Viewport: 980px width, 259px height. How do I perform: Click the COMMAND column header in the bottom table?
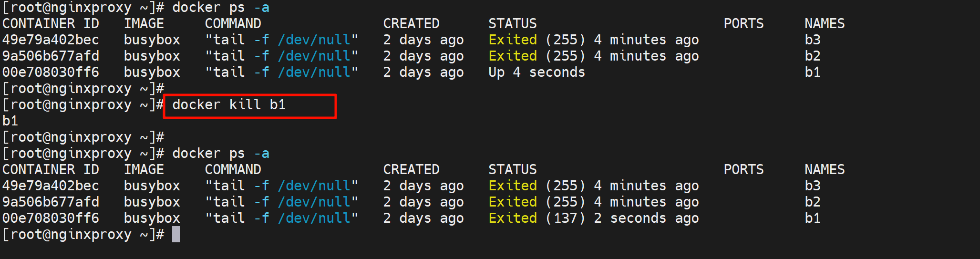tap(233, 170)
